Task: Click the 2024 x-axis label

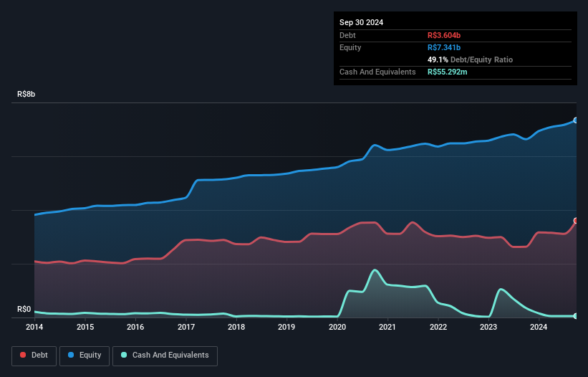Action: (x=539, y=327)
